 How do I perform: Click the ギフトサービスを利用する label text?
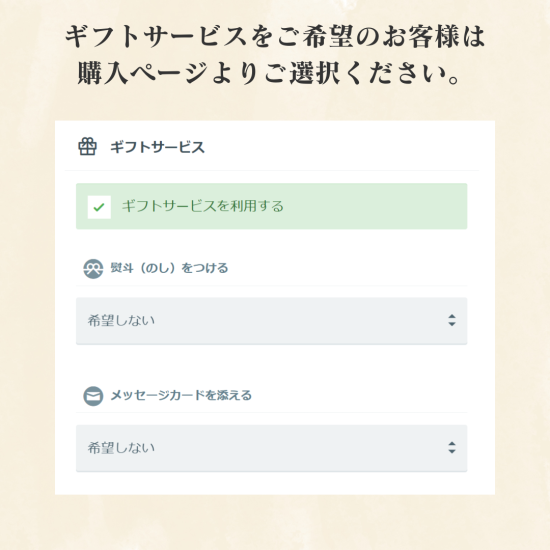pyautogui.click(x=203, y=206)
